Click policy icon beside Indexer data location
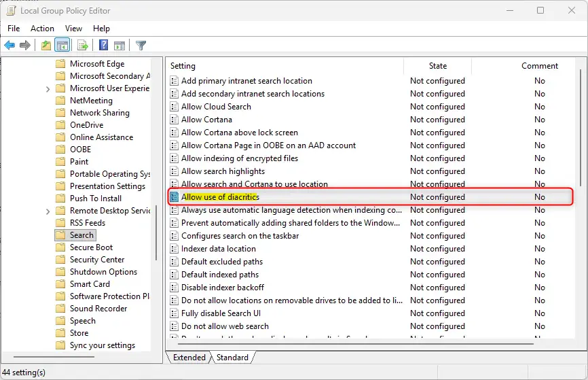The height and width of the screenshot is (380, 588). 174,249
